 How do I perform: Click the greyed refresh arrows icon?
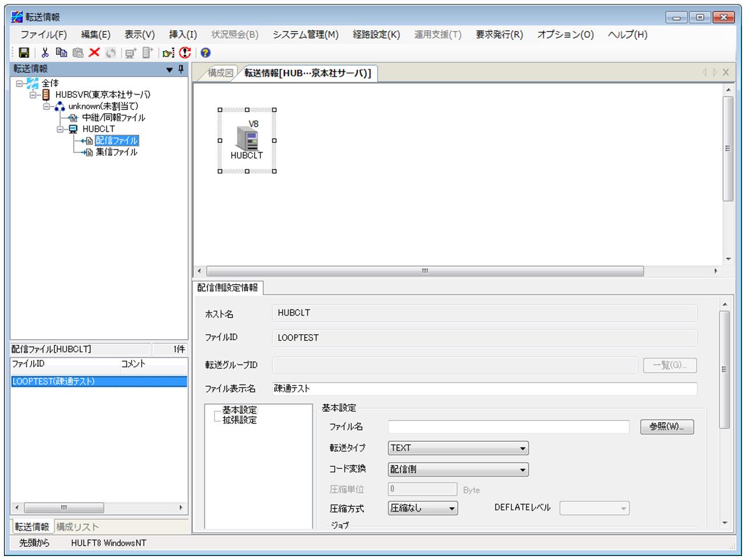point(110,53)
